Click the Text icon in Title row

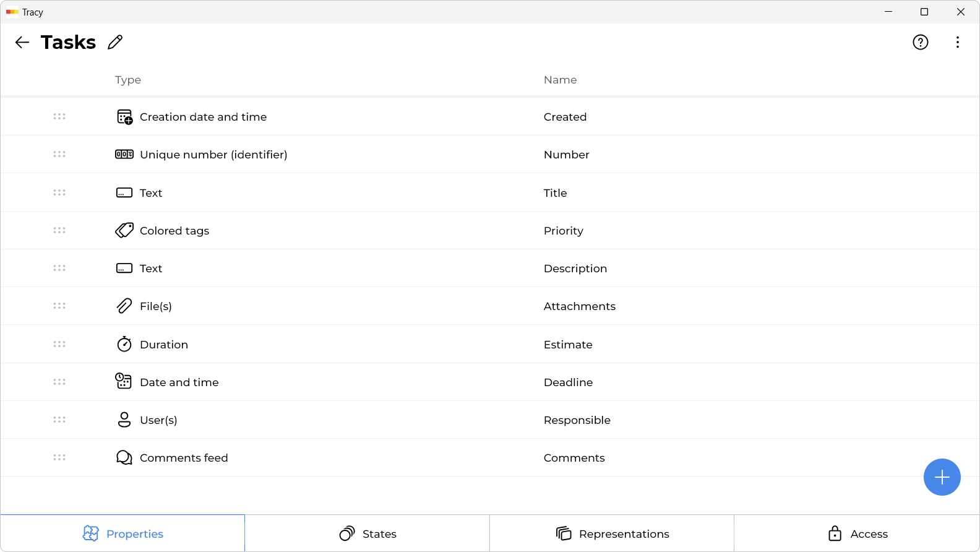point(124,193)
